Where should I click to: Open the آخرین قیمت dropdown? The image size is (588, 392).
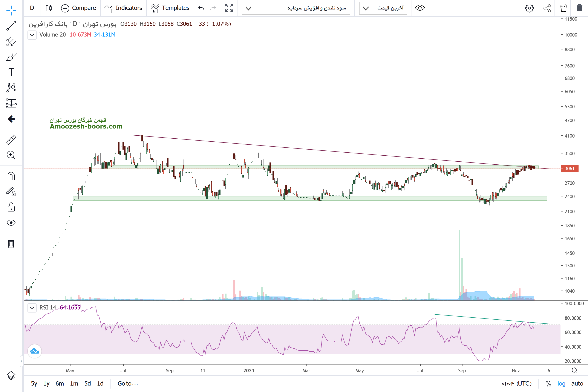pyautogui.click(x=383, y=8)
